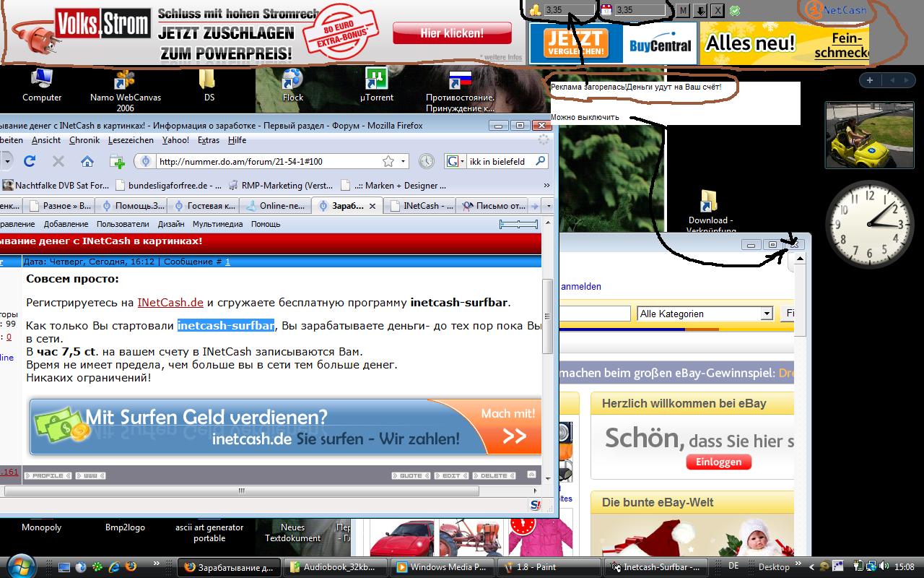Open the Chronik menu in Firefox
924x578 pixels.
pos(84,140)
